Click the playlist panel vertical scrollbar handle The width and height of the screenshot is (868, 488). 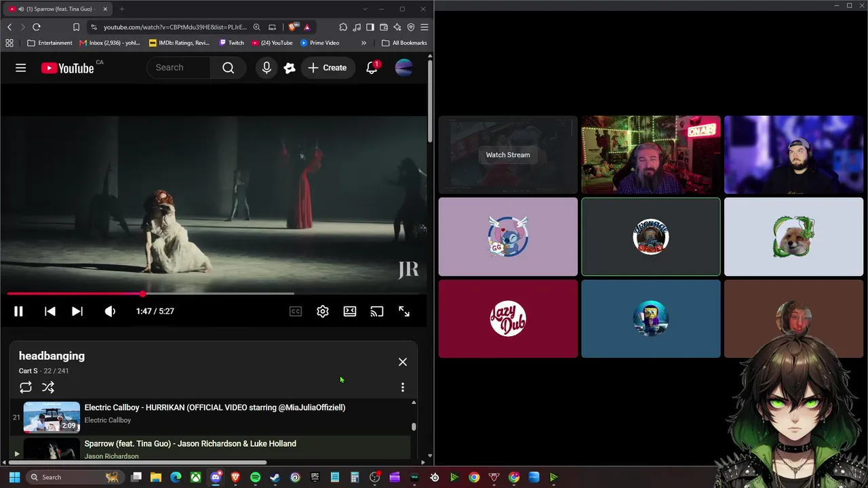click(x=414, y=427)
